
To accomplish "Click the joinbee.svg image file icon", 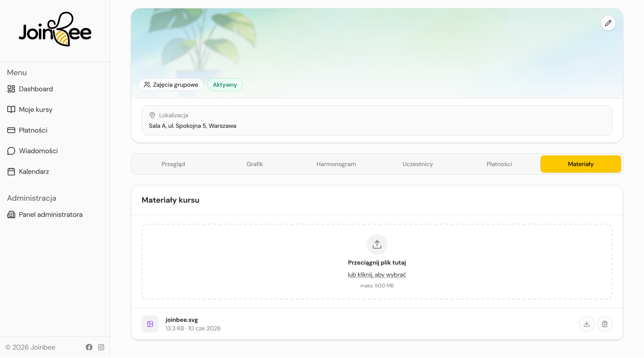I will (150, 324).
